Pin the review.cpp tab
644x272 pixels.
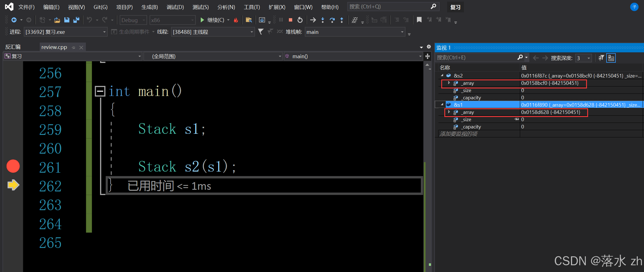click(x=73, y=47)
